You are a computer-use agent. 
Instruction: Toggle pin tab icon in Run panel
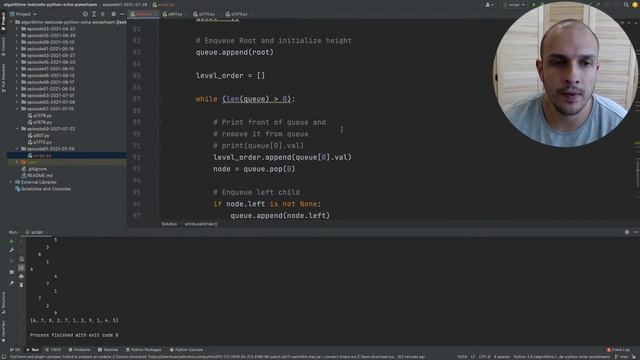tap(11, 283)
